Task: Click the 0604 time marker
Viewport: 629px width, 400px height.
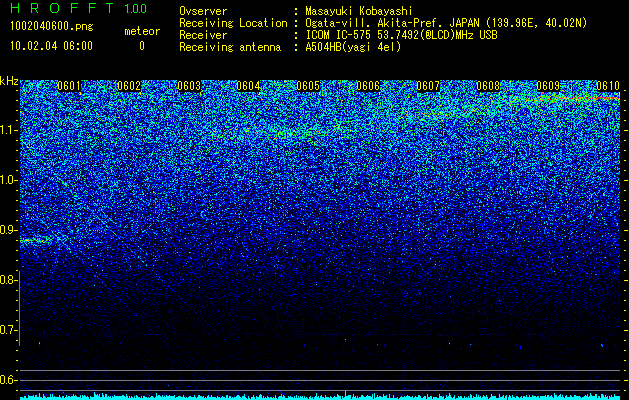Action: point(248,86)
